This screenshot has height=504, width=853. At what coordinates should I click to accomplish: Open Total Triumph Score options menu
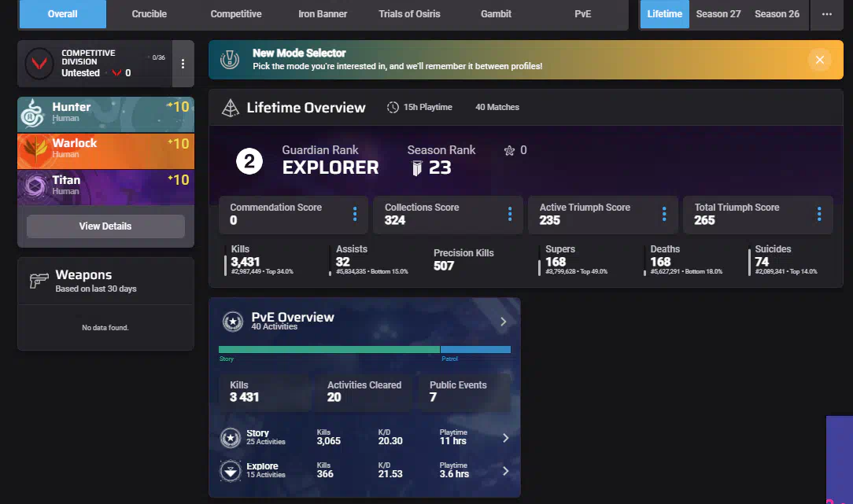[819, 214]
